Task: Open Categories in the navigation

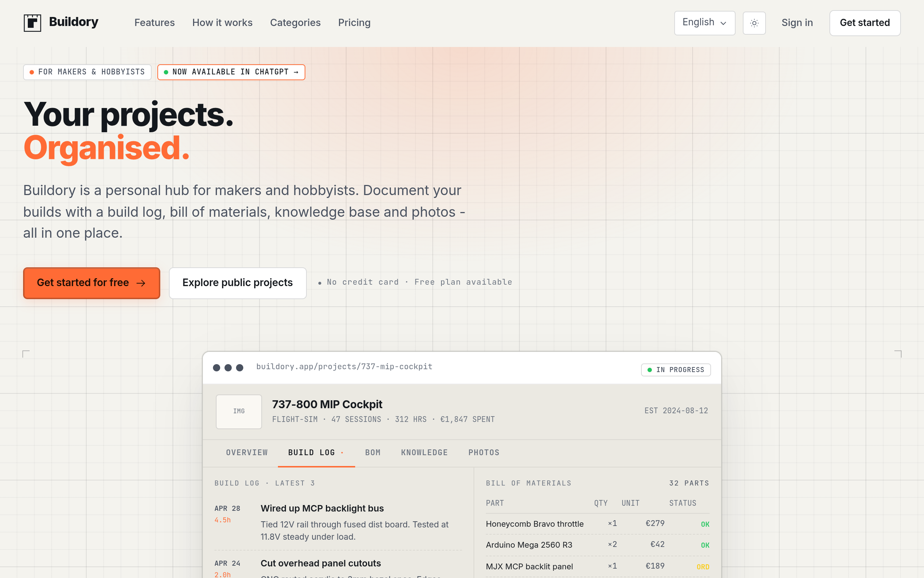Action: pos(295,22)
